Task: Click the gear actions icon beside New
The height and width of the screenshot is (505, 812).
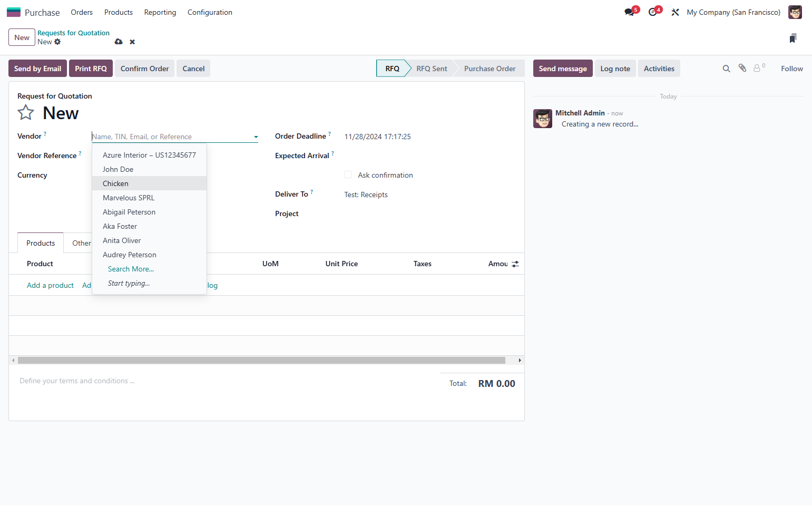Action: 57,42
